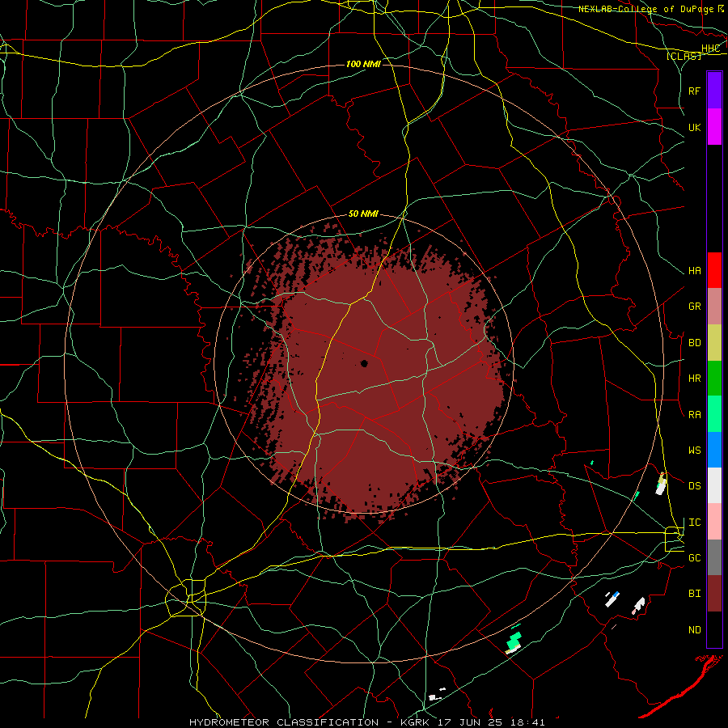This screenshot has width=728, height=728.
Task: Click the HHC product label
Action: click(710, 49)
